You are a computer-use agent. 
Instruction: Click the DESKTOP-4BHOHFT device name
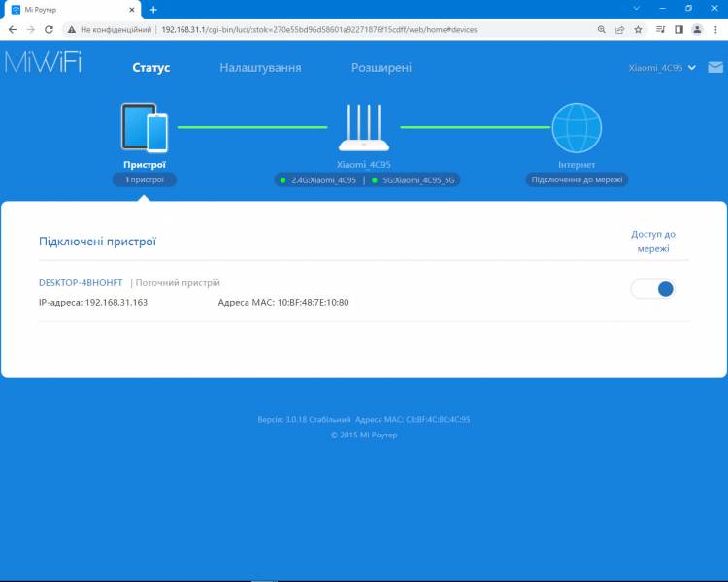tap(81, 282)
